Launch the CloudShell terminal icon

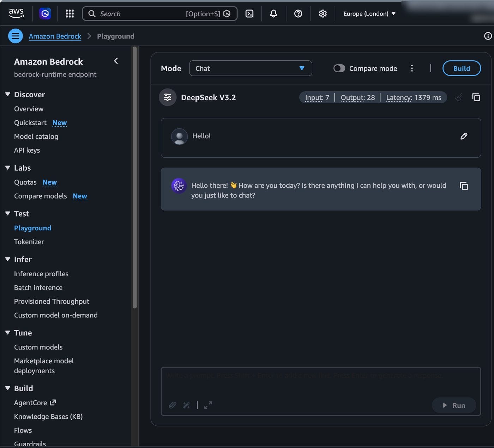[249, 14]
